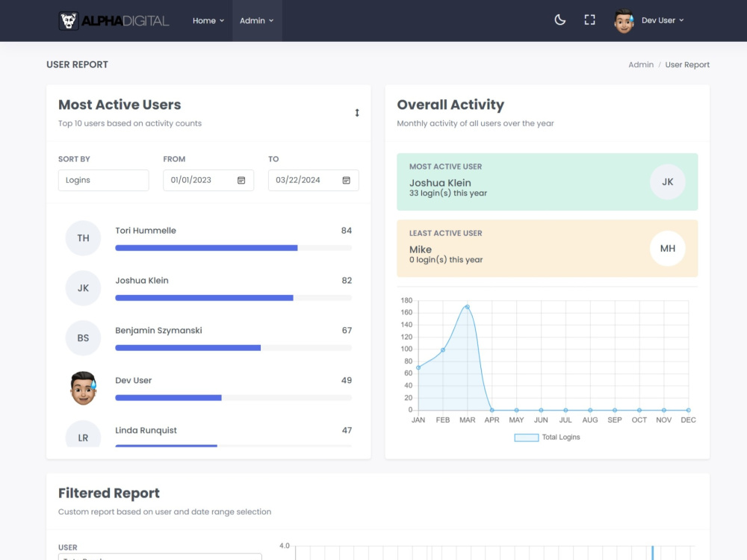Click Dev User's avatar in users list

[x=84, y=388]
